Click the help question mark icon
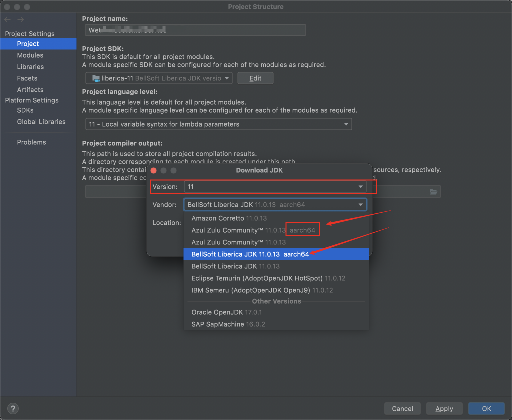 pyautogui.click(x=13, y=409)
